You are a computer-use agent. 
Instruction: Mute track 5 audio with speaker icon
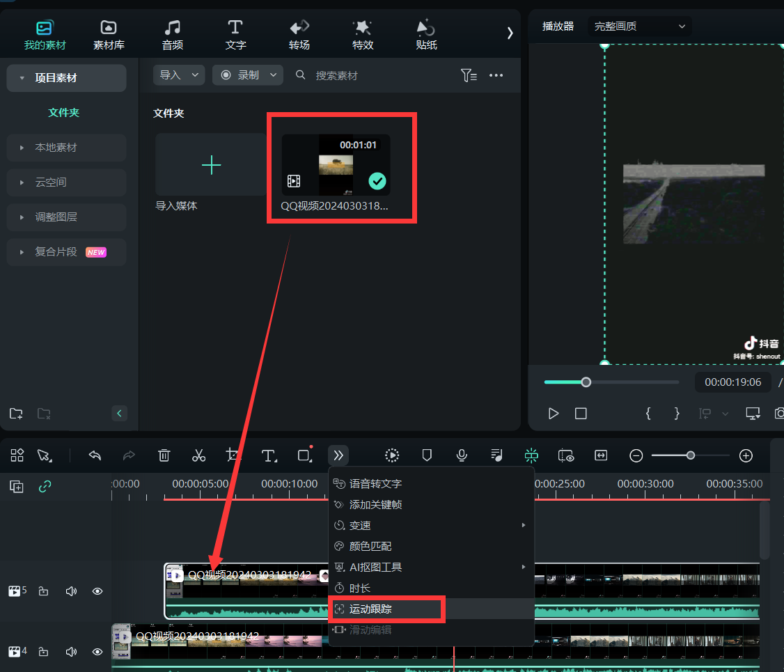click(70, 591)
